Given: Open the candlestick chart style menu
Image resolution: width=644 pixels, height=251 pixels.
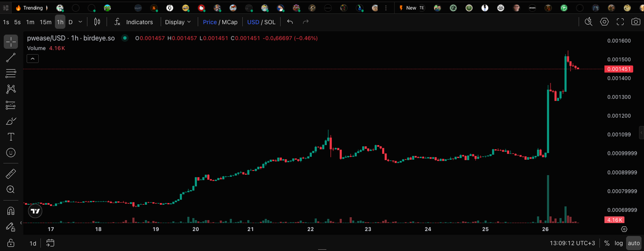Looking at the screenshot, I should tap(97, 22).
